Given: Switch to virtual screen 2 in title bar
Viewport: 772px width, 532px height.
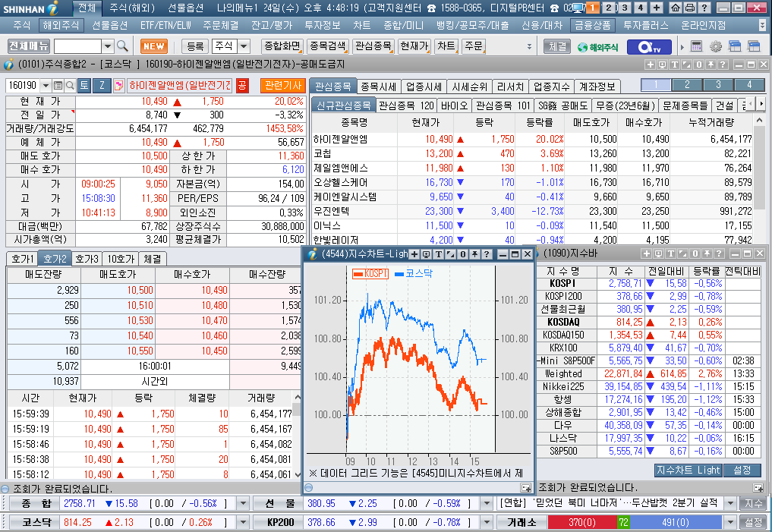Looking at the screenshot, I should tap(610, 8).
